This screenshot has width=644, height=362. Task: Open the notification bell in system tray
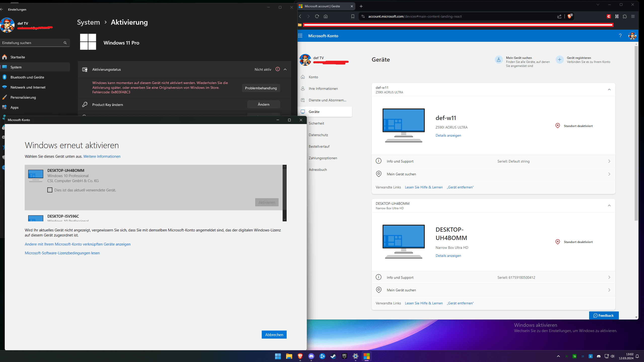coord(637,356)
